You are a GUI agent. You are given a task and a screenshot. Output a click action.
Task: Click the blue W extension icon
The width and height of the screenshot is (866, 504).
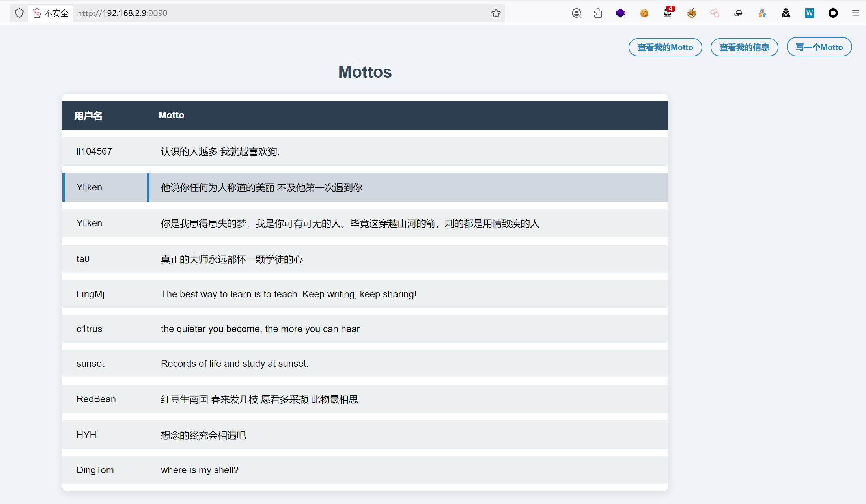[x=809, y=13]
